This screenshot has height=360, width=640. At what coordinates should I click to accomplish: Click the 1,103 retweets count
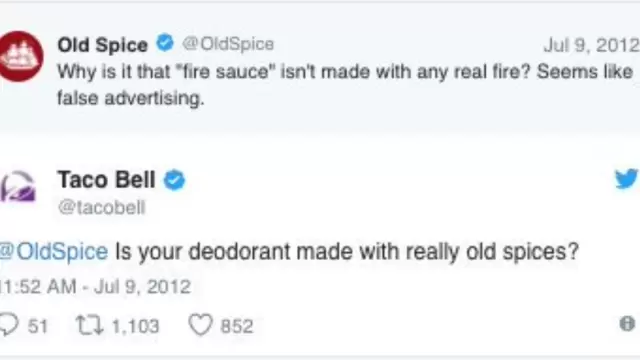click(x=135, y=326)
